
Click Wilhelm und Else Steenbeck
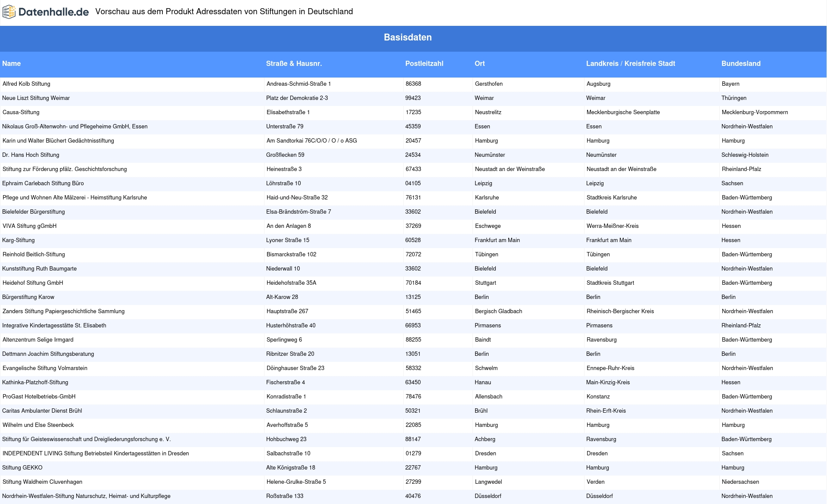(38, 425)
